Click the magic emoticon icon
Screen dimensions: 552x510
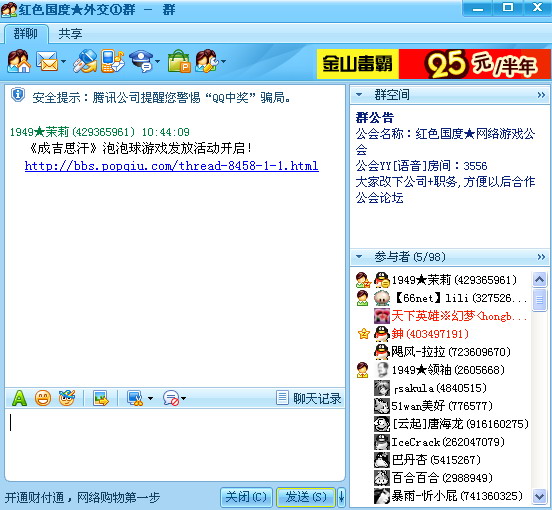67,398
